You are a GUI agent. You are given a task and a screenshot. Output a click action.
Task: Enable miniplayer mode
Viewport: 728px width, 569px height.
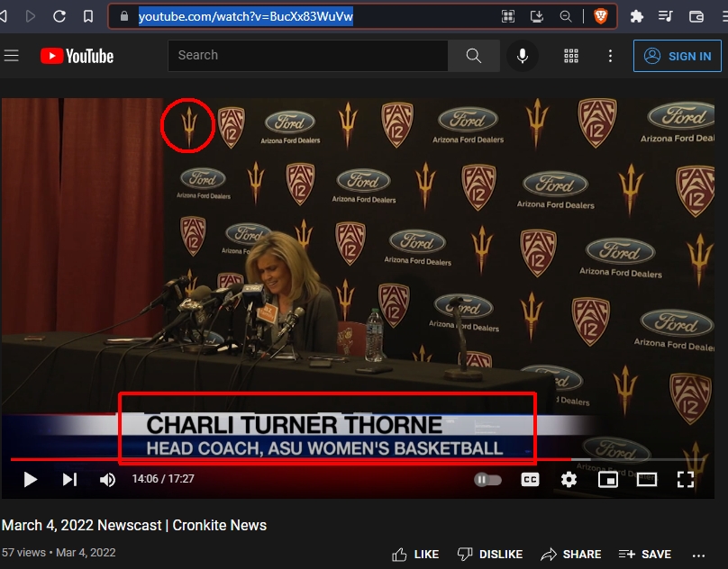click(x=608, y=480)
